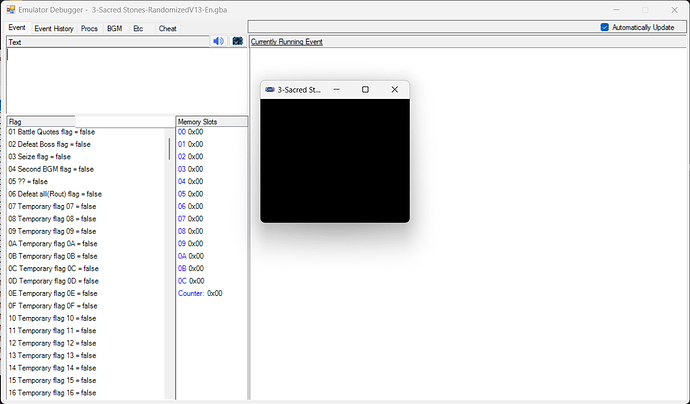
Task: Select the 02 Defeat Boss flag row
Action: tap(49, 145)
